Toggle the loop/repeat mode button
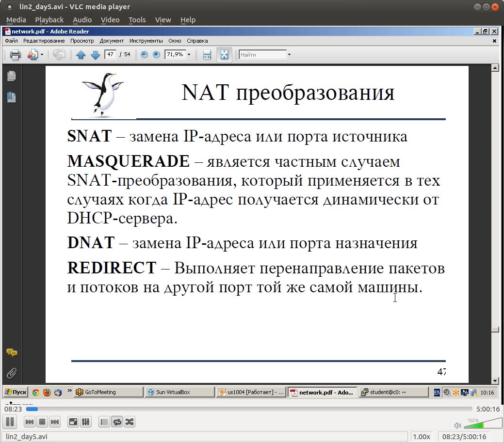This screenshot has width=504, height=443. (117, 422)
